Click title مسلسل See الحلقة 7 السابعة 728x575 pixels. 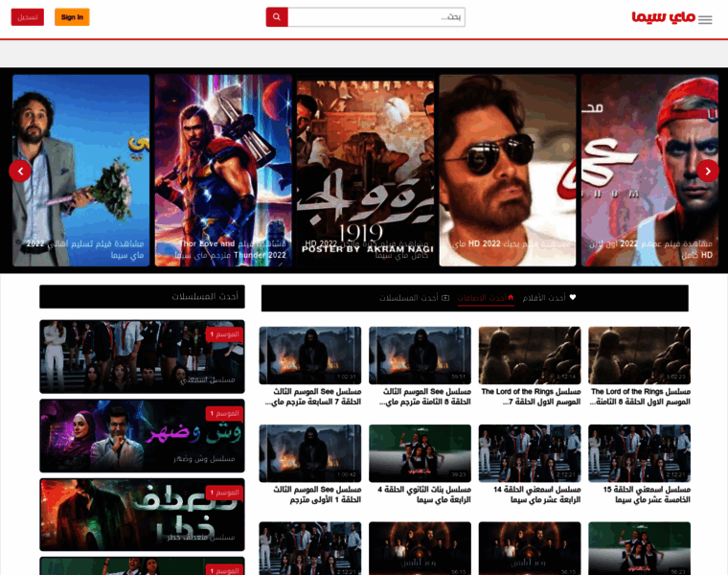point(313,397)
